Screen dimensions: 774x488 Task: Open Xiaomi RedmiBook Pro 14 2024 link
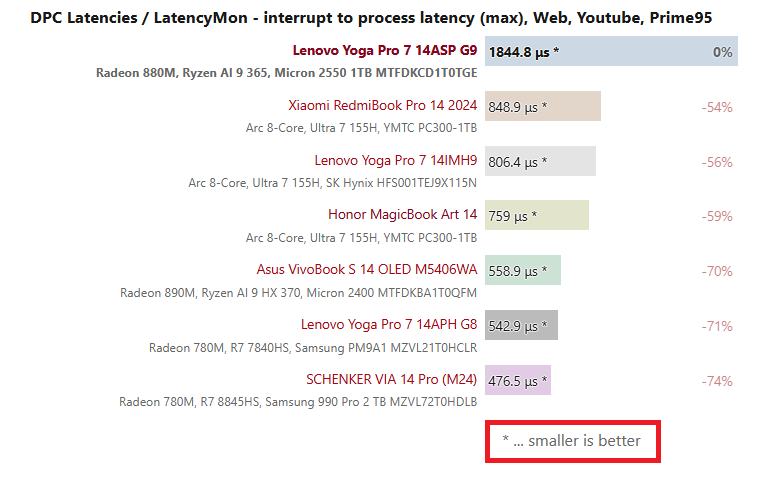383,106
